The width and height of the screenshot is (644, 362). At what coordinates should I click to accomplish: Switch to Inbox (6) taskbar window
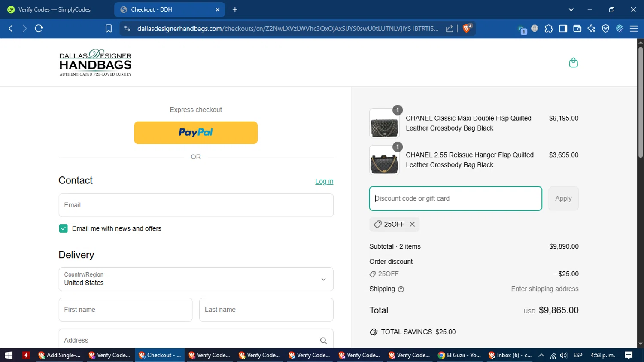tap(510, 355)
